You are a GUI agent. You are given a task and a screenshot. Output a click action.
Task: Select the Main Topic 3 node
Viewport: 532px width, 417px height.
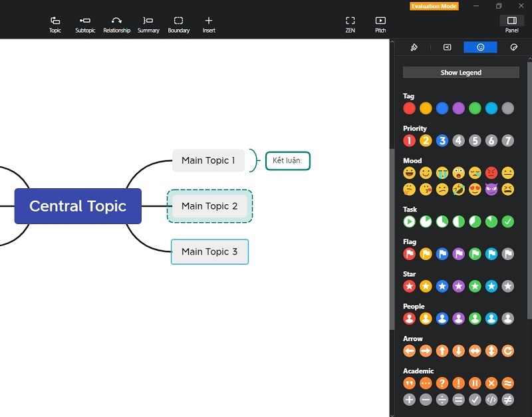tap(209, 251)
